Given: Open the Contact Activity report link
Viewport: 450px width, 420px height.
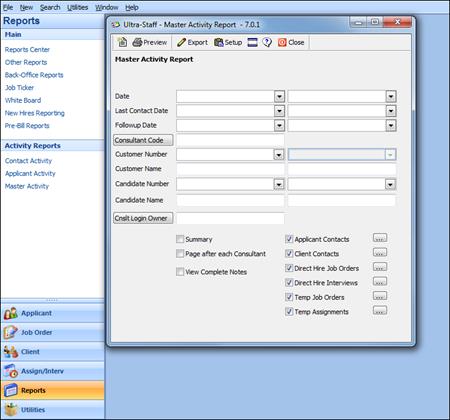Looking at the screenshot, I should (28, 161).
